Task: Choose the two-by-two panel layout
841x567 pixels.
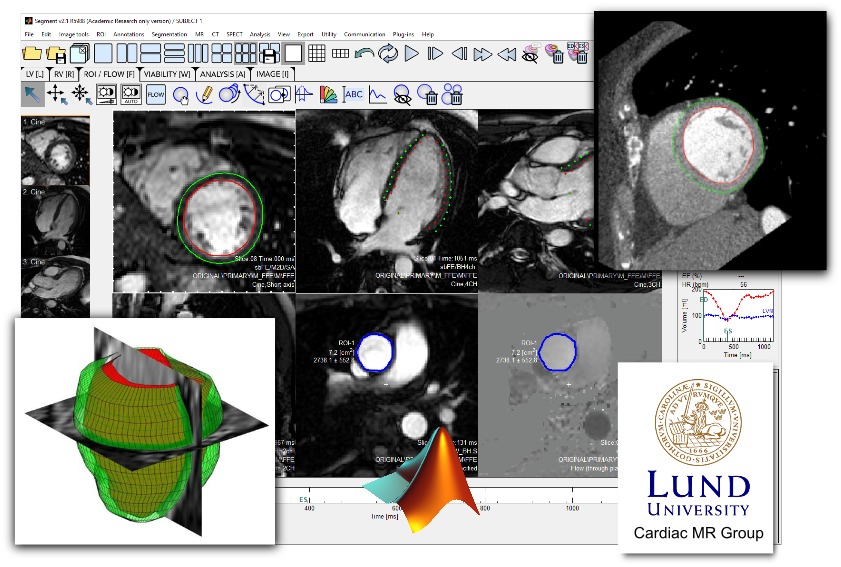Action: tap(222, 54)
